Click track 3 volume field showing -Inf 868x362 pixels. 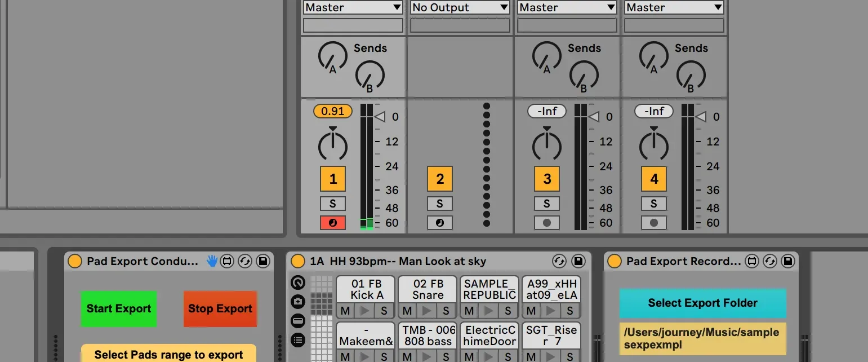tap(547, 112)
